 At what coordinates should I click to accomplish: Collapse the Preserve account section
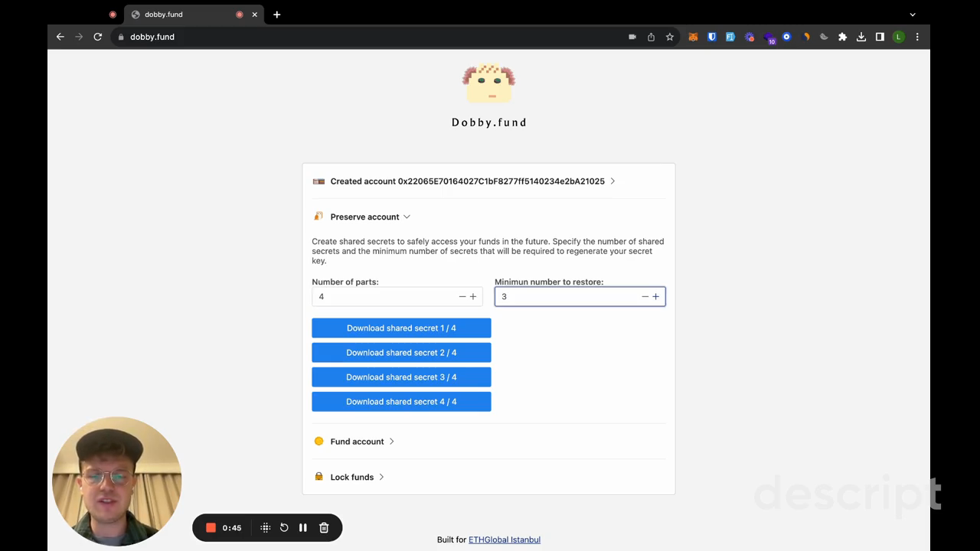361,217
